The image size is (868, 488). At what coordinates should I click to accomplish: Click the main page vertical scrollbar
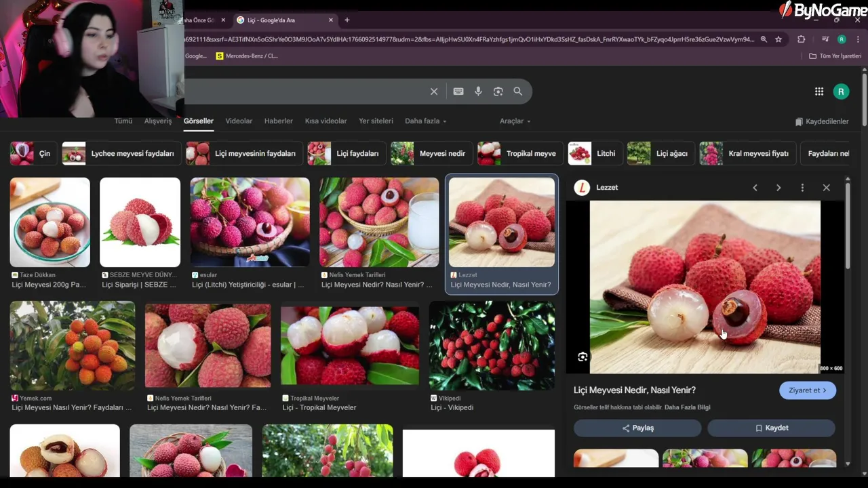pos(865,98)
